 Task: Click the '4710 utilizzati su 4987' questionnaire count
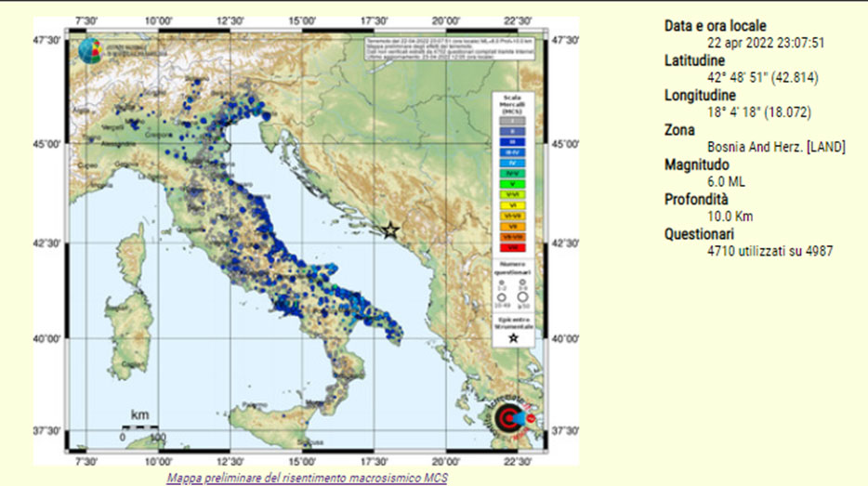point(769,251)
